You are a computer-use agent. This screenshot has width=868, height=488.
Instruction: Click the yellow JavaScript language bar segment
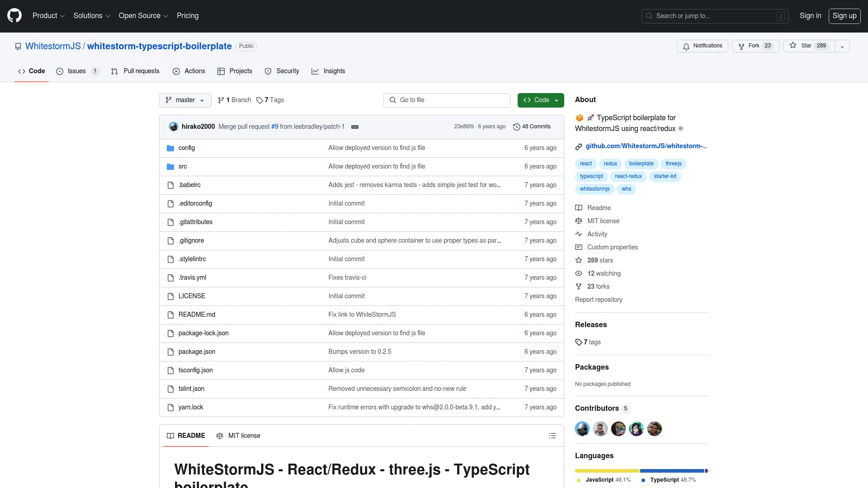(x=607, y=471)
